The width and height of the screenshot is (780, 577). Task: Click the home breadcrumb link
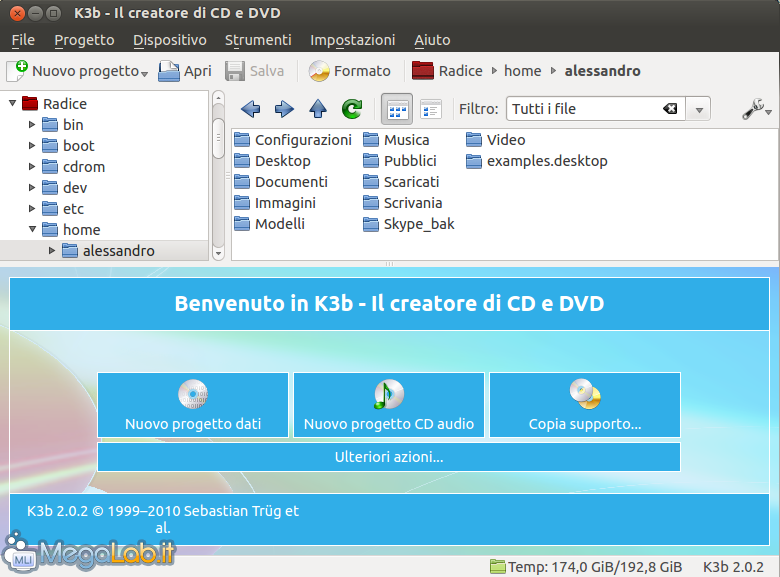[522, 71]
